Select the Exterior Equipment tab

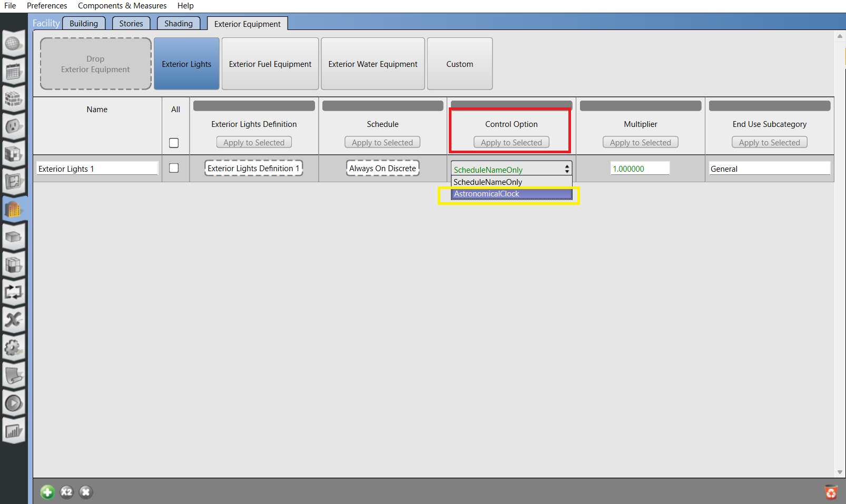coord(247,24)
